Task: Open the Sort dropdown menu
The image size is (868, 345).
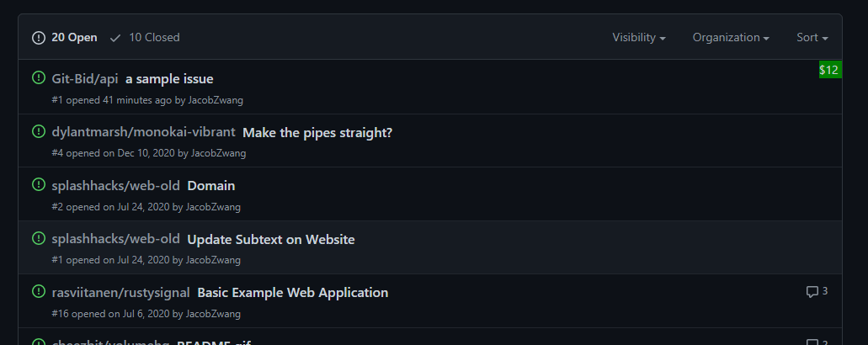Action: pyautogui.click(x=812, y=38)
